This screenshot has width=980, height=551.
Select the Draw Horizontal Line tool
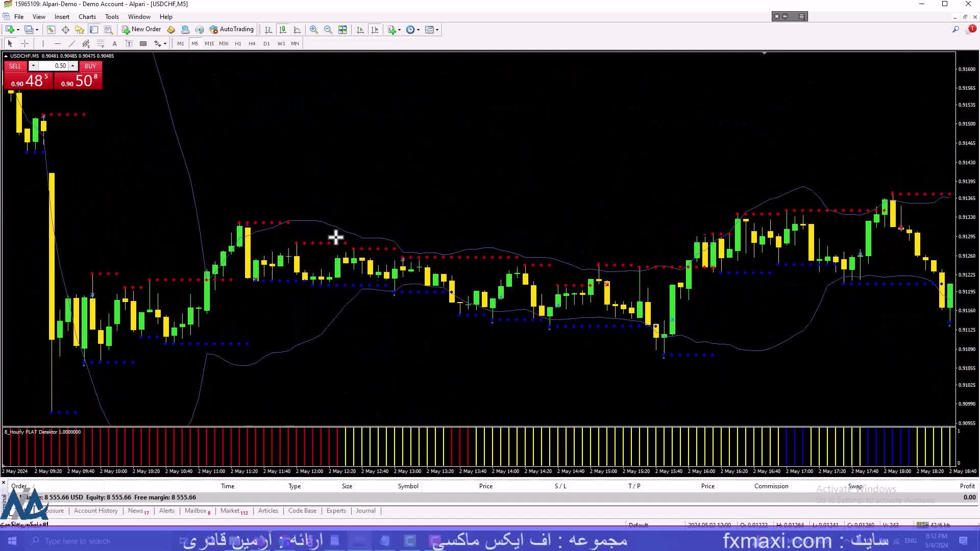point(57,44)
